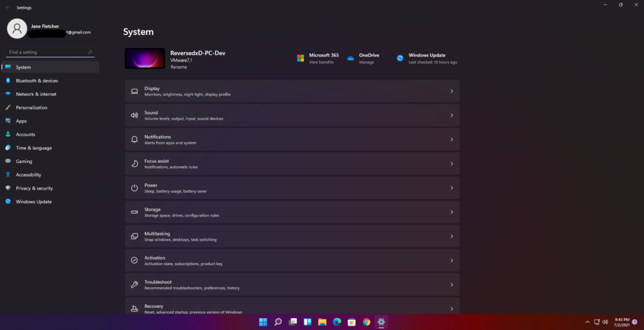Click the desktop wallpaper thumbnail
The width and height of the screenshot is (644, 330).
[x=145, y=59]
